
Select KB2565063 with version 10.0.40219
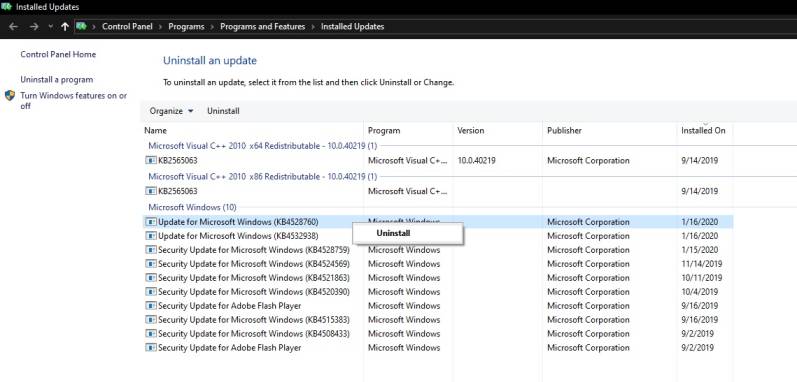[x=437, y=161]
